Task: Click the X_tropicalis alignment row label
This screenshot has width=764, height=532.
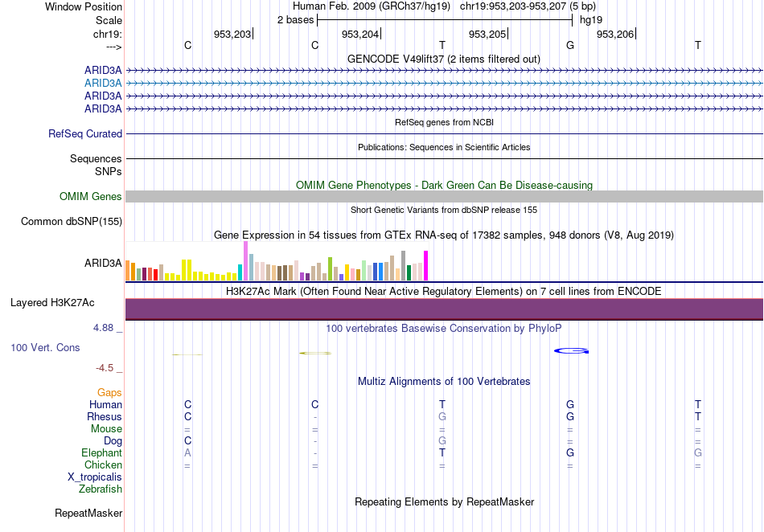Action: point(95,477)
